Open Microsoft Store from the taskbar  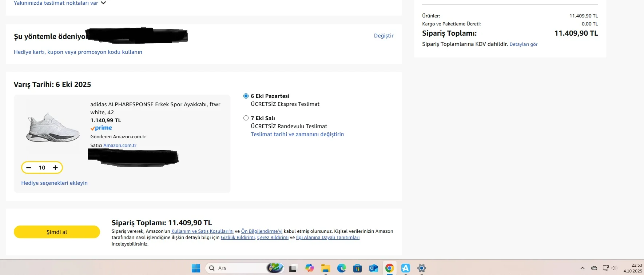coord(357,268)
